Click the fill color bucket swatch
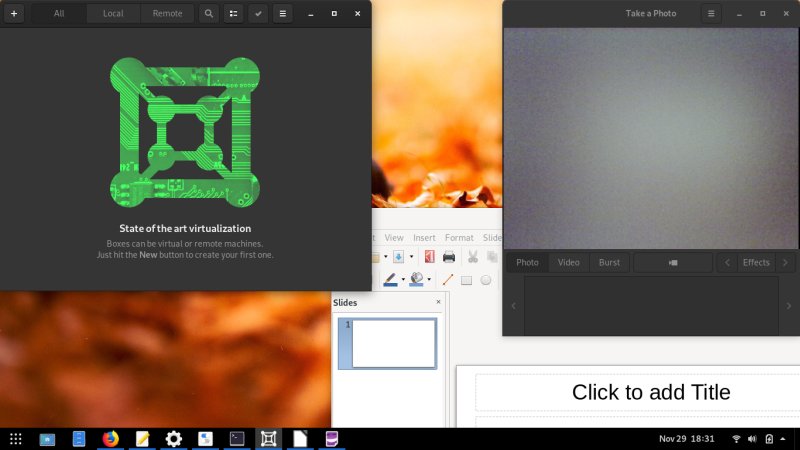This screenshot has width=800, height=450. (416, 280)
